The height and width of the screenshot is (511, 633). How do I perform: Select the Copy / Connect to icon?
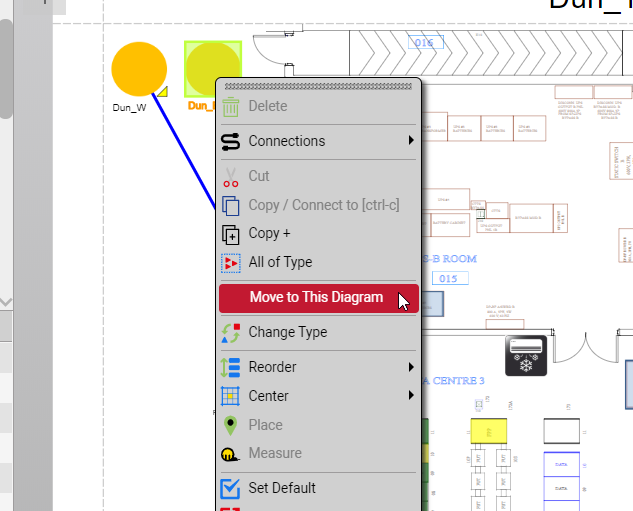[231, 206]
